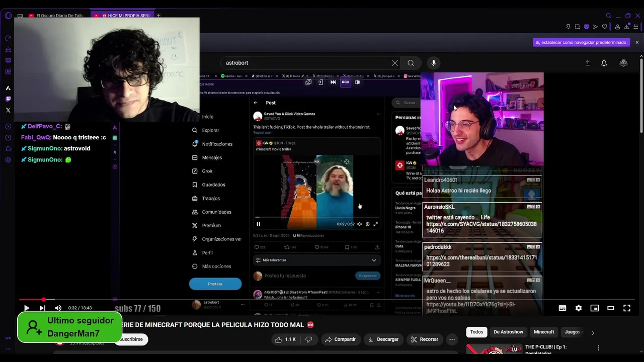This screenshot has width=644, height=362.
Task: Open GX Control speedometer in sidebar
Action: tap(8, 38)
